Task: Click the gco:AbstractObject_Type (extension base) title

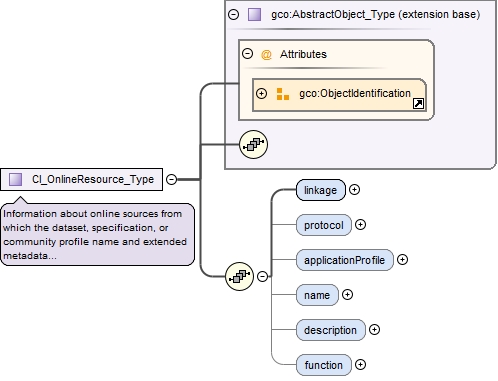Action: (x=376, y=14)
